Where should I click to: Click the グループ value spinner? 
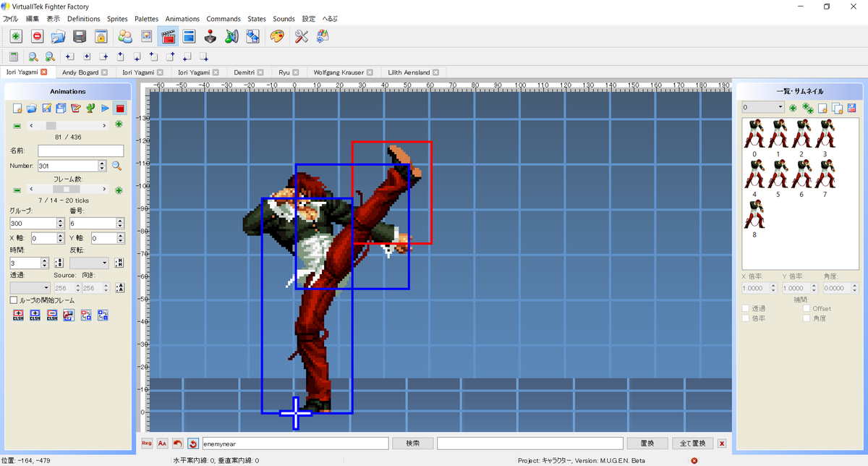click(61, 224)
